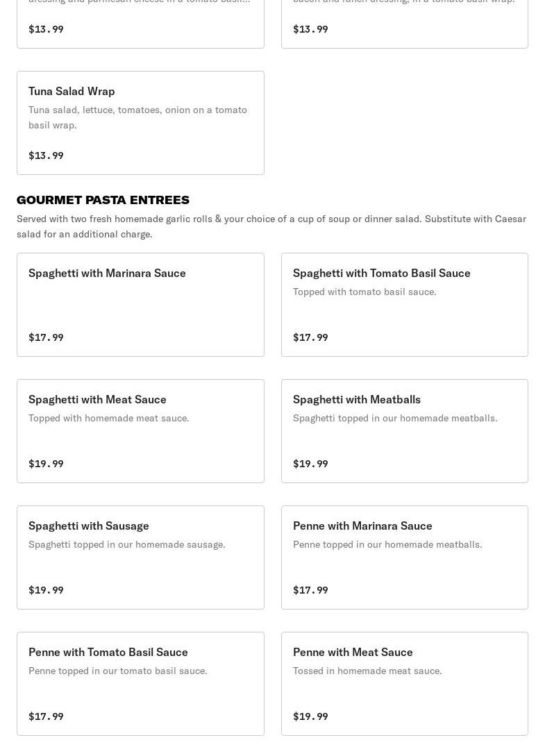This screenshot has height=756, width=545.
Task: Open Penne with Marinara Sauce item
Action: [362, 526]
